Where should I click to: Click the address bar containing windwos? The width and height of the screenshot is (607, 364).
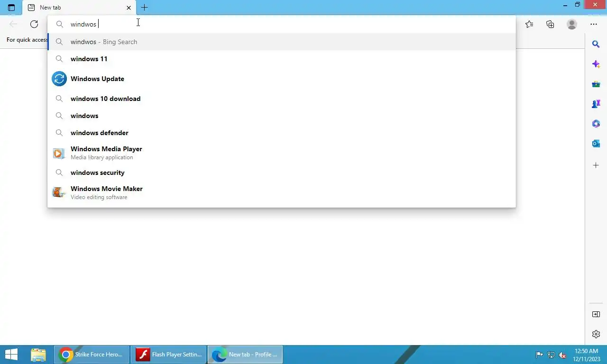click(x=282, y=24)
